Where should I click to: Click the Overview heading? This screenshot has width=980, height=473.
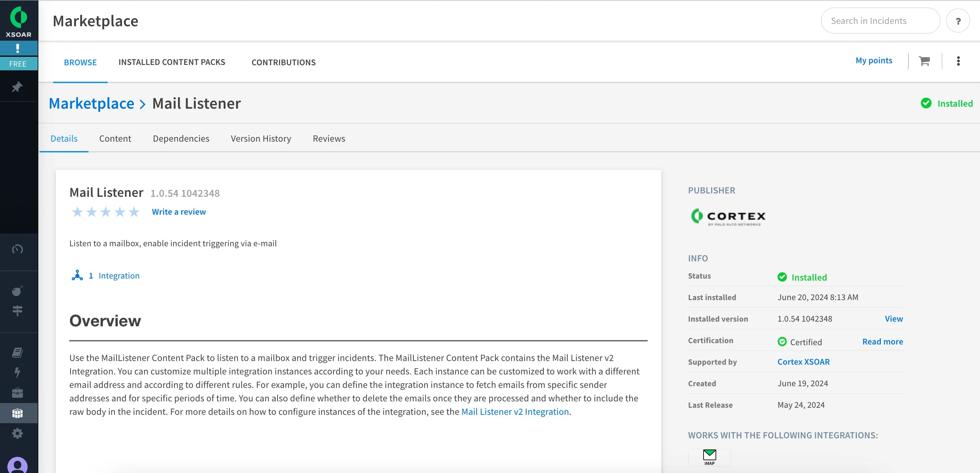point(105,321)
